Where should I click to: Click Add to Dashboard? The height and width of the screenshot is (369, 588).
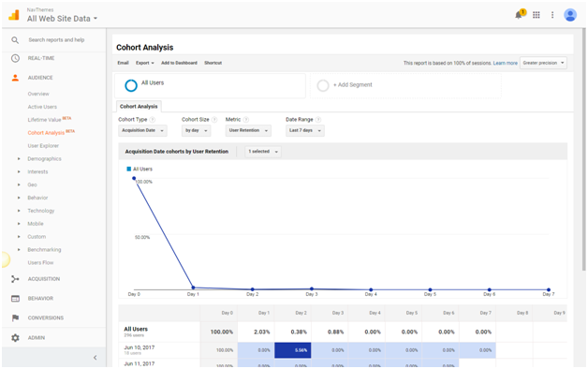point(179,63)
